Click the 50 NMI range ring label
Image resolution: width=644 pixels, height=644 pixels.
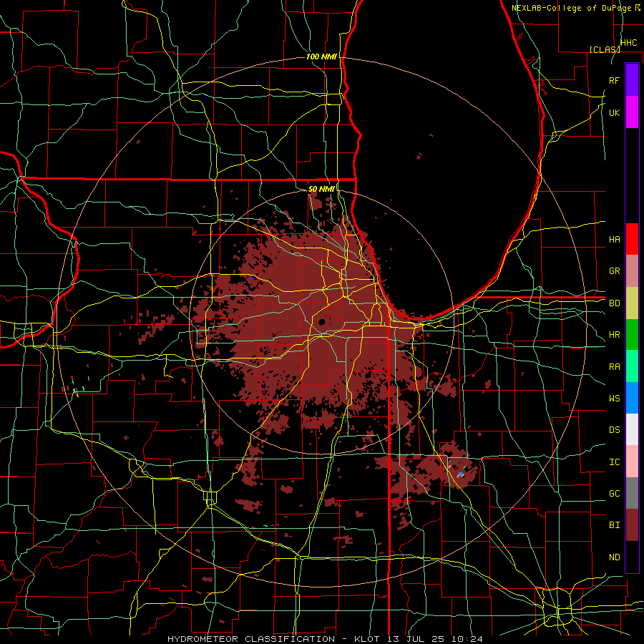point(321,189)
